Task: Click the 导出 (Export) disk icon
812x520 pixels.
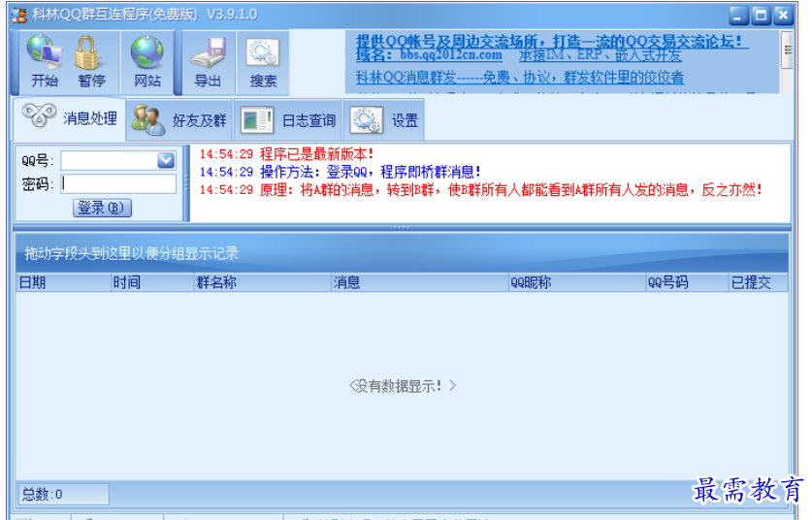Action: point(208,62)
